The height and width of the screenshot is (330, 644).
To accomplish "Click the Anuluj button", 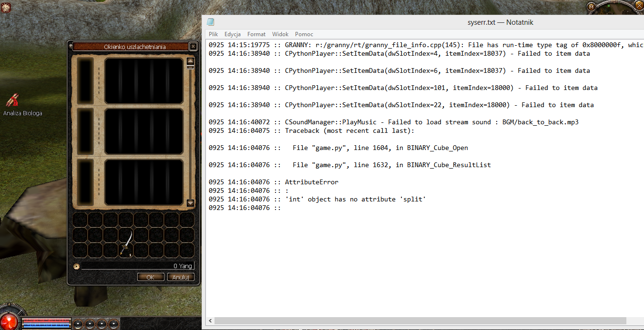I will pos(181,277).
